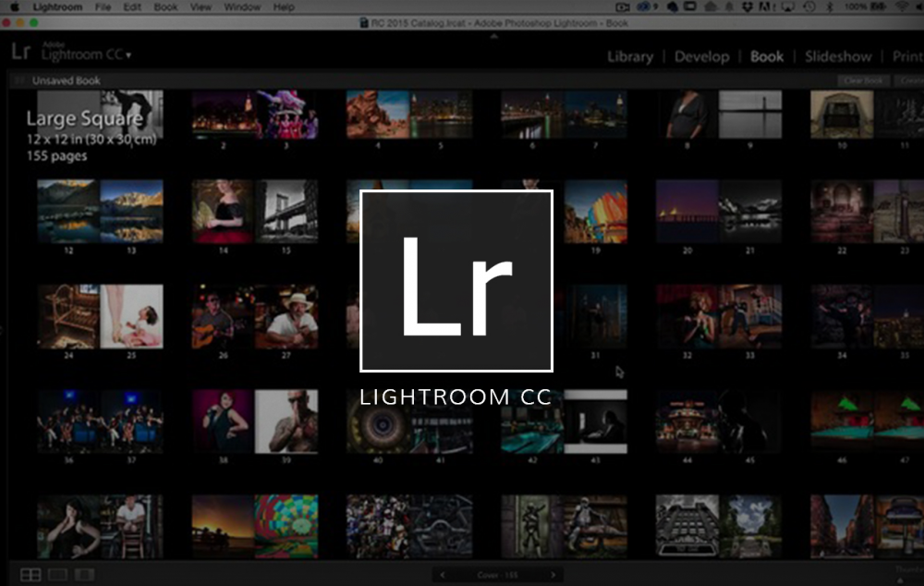Switch to Single Page View icon
Image resolution: width=924 pixels, height=586 pixels.
click(84, 575)
